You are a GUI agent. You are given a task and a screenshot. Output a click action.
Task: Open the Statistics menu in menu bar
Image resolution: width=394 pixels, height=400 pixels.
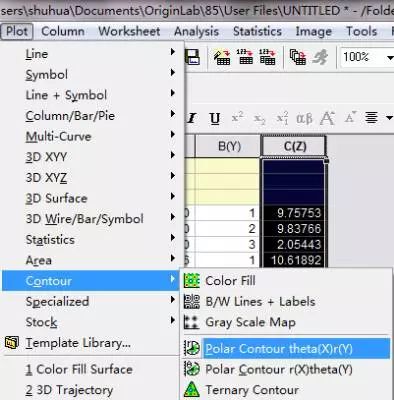[257, 31]
